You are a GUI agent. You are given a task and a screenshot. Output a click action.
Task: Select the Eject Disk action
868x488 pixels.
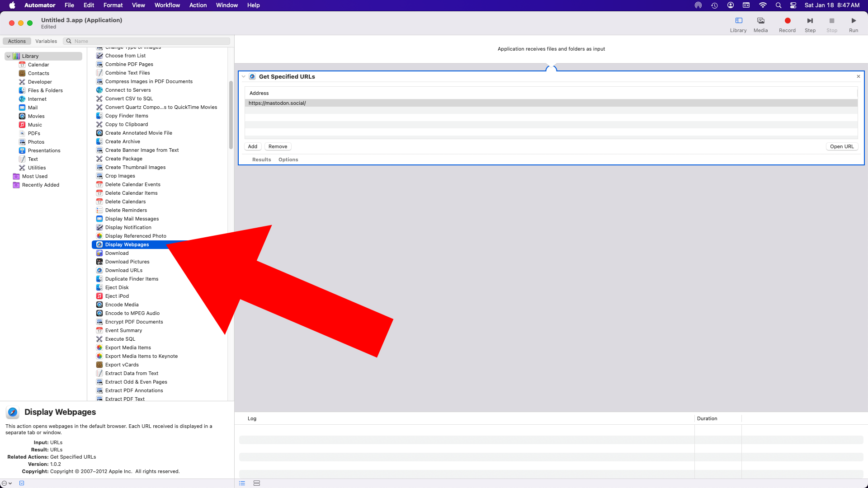[117, 287]
